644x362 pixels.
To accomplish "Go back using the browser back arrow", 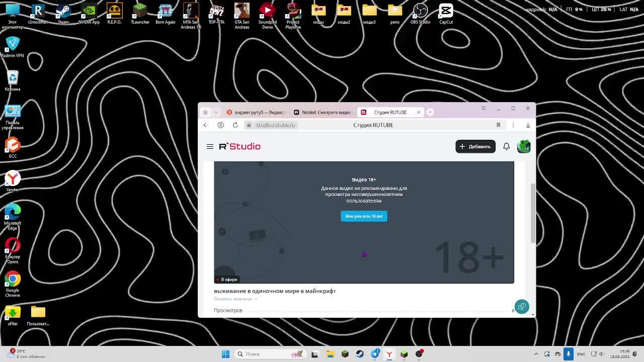I will (205, 125).
